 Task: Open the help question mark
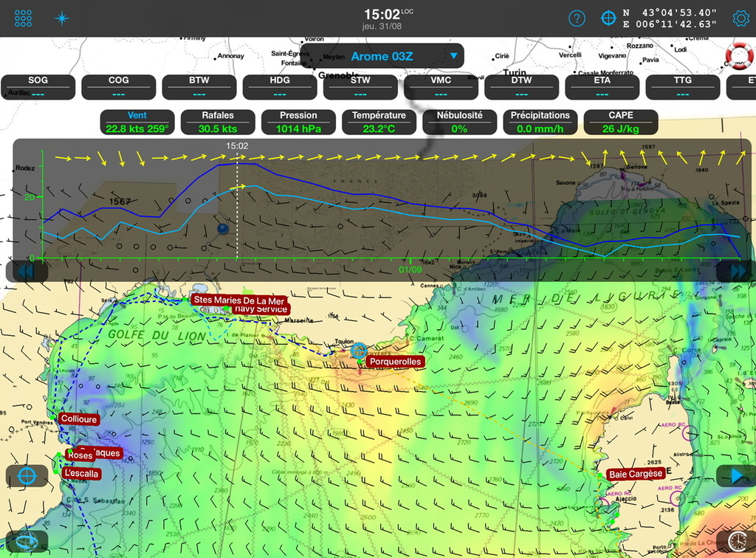click(x=577, y=18)
